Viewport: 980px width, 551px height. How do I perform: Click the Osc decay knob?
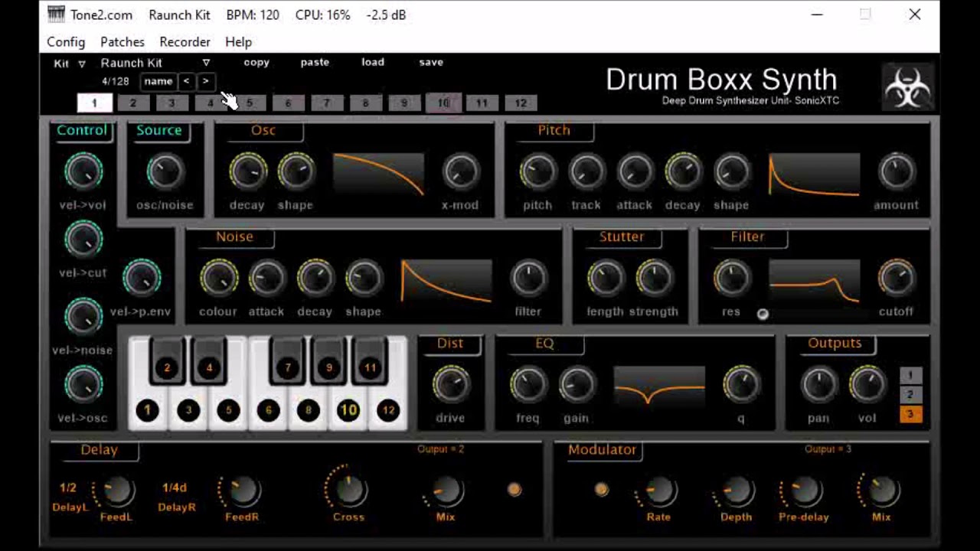[x=247, y=171]
